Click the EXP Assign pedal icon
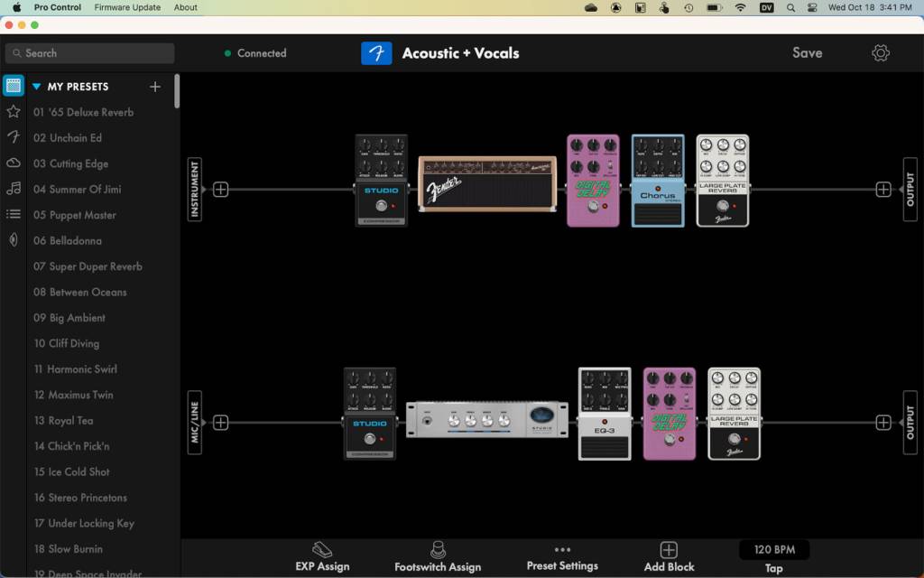The width and height of the screenshot is (924, 578). pos(322,549)
